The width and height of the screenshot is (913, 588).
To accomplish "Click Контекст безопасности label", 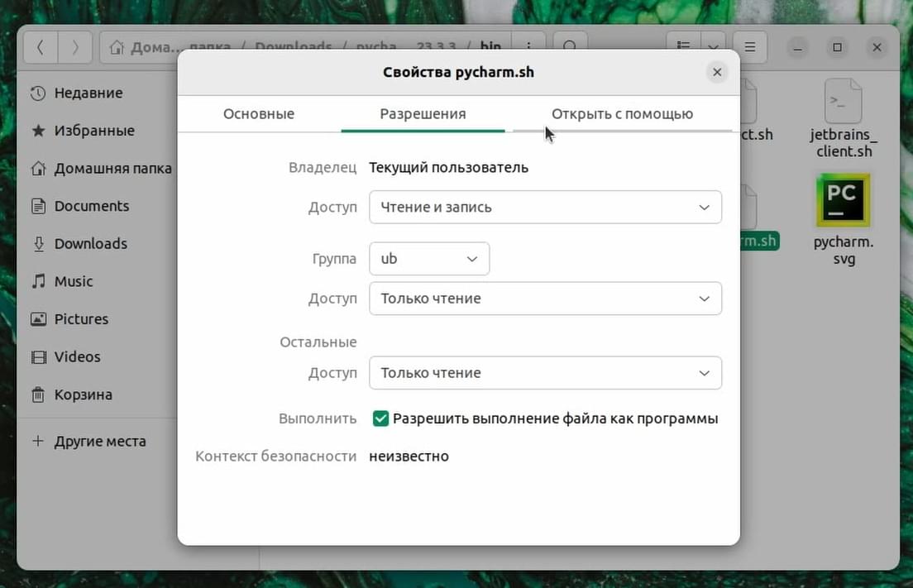I will click(276, 457).
